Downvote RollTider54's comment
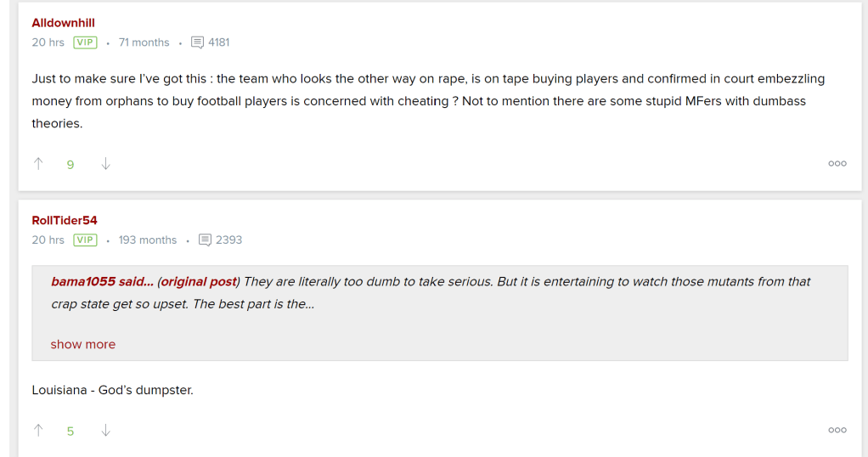The height and width of the screenshot is (457, 868). click(x=105, y=431)
